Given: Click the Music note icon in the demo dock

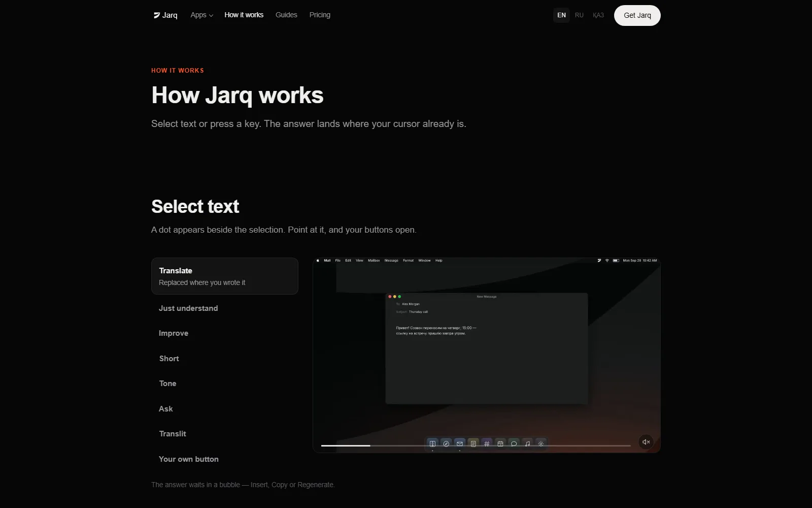Looking at the screenshot, I should pyautogui.click(x=527, y=443).
